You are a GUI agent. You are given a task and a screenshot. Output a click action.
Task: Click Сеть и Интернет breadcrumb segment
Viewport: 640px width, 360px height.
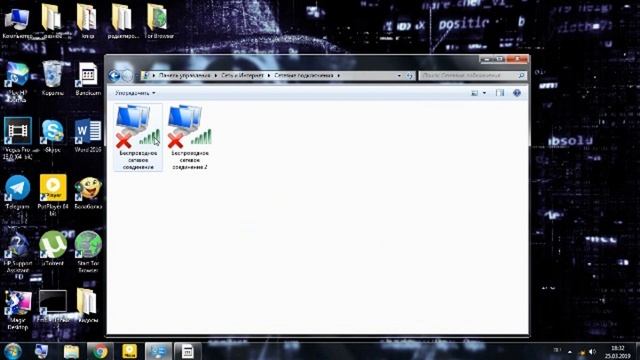242,76
